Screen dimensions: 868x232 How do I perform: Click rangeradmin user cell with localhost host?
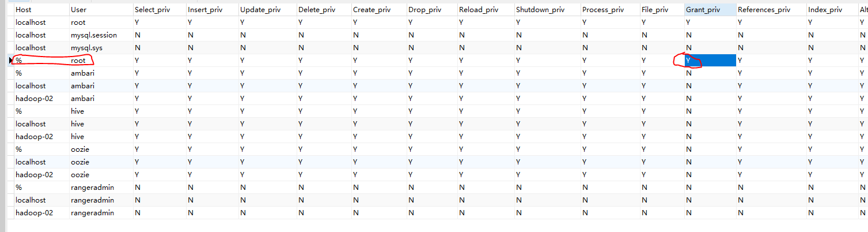[100, 200]
